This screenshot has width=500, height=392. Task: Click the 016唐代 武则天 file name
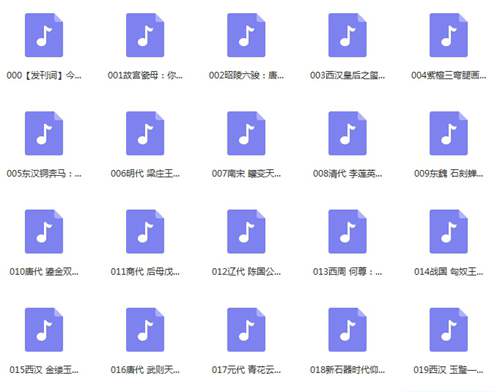coord(145,370)
